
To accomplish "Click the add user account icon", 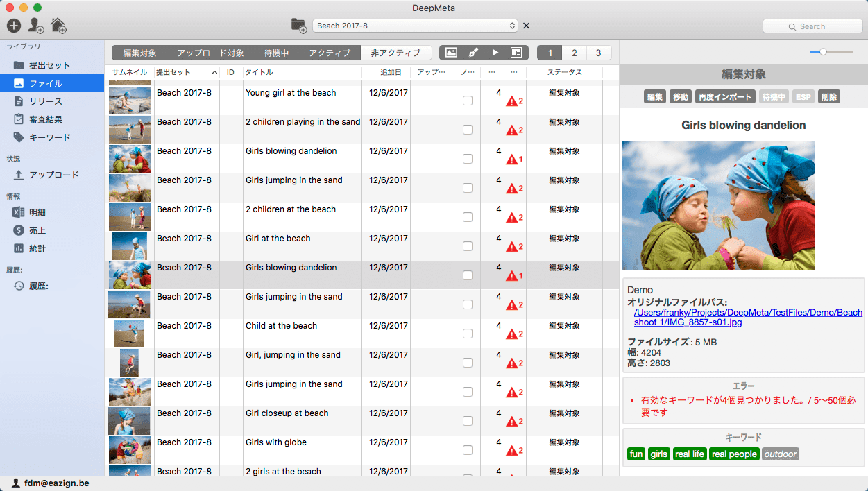I will pyautogui.click(x=36, y=26).
